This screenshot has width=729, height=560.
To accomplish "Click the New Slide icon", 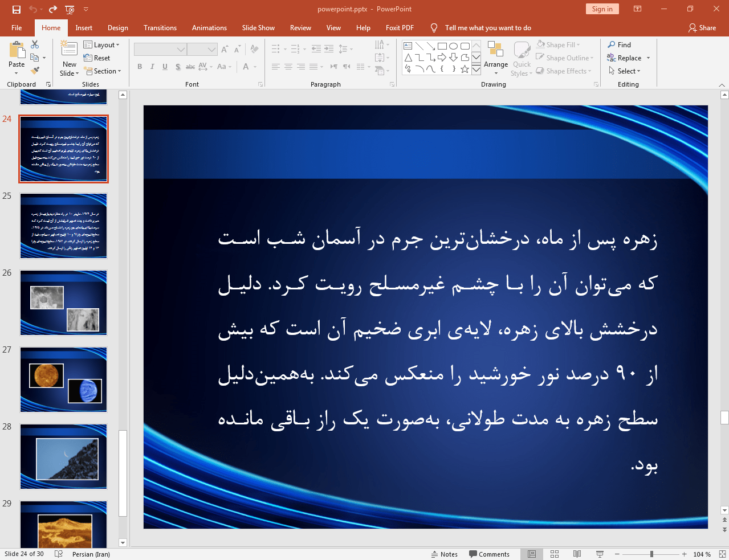I will point(69,50).
